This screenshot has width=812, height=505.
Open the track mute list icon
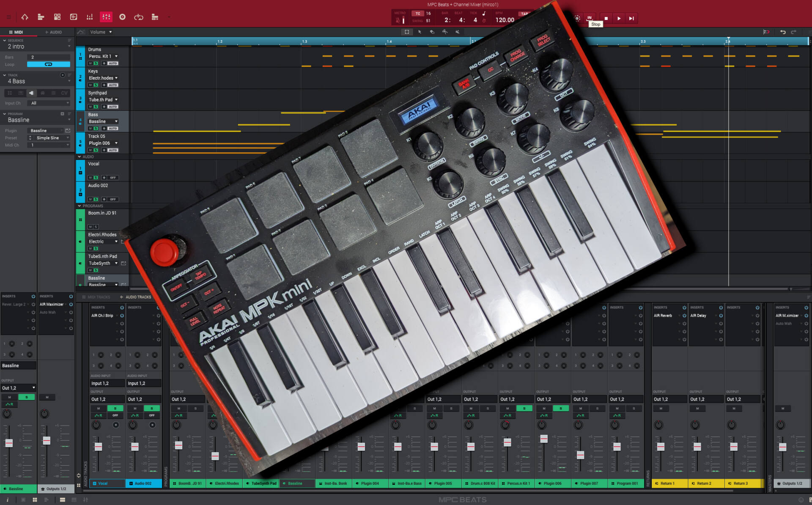[x=155, y=17]
